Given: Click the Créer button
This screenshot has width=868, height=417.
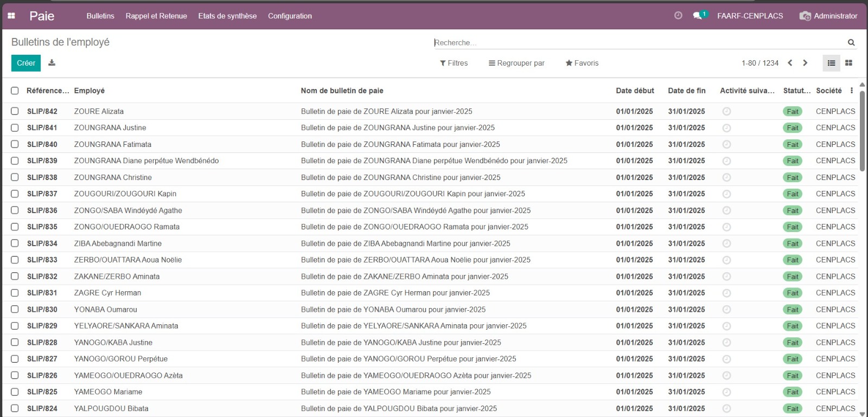Looking at the screenshot, I should (x=25, y=63).
